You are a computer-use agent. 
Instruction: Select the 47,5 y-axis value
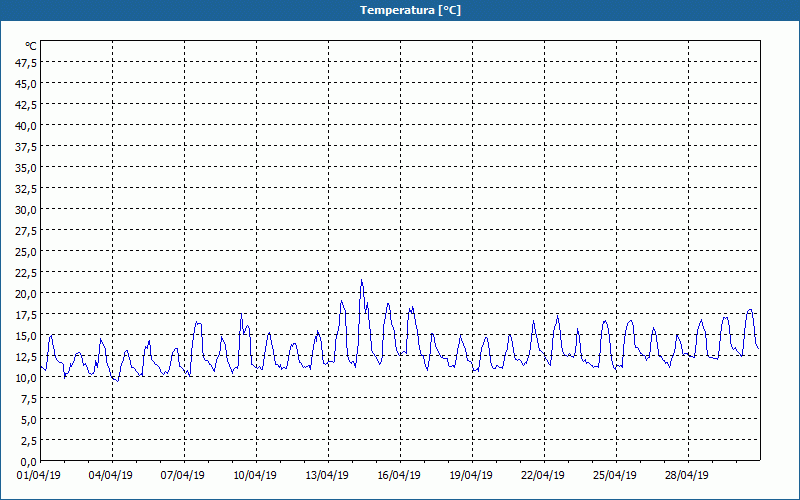click(x=27, y=63)
